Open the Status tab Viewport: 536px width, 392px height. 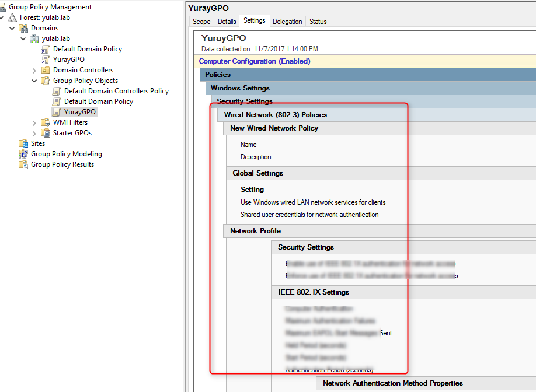[318, 22]
